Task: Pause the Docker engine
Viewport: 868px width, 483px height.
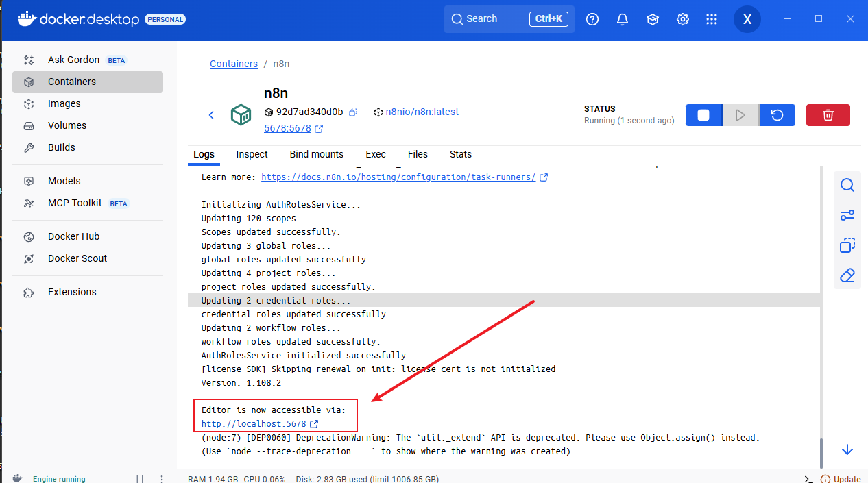Action: pyautogui.click(x=140, y=479)
